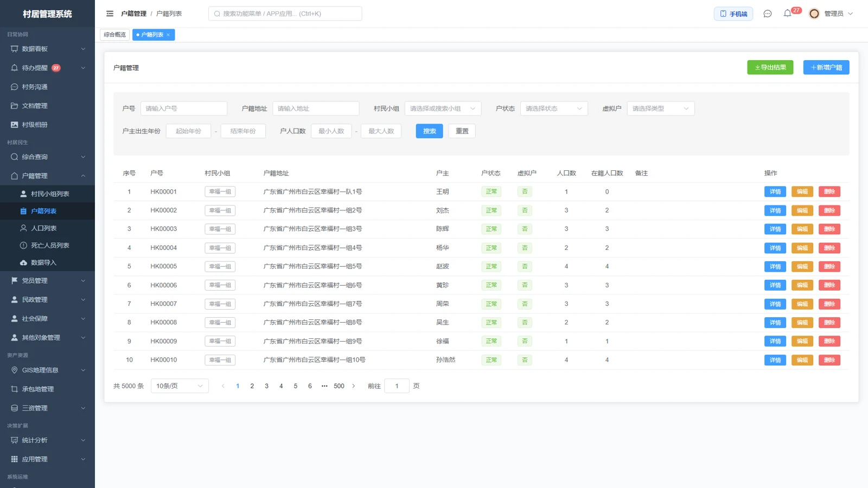Click 编辑 for household HK00005

(x=802, y=266)
